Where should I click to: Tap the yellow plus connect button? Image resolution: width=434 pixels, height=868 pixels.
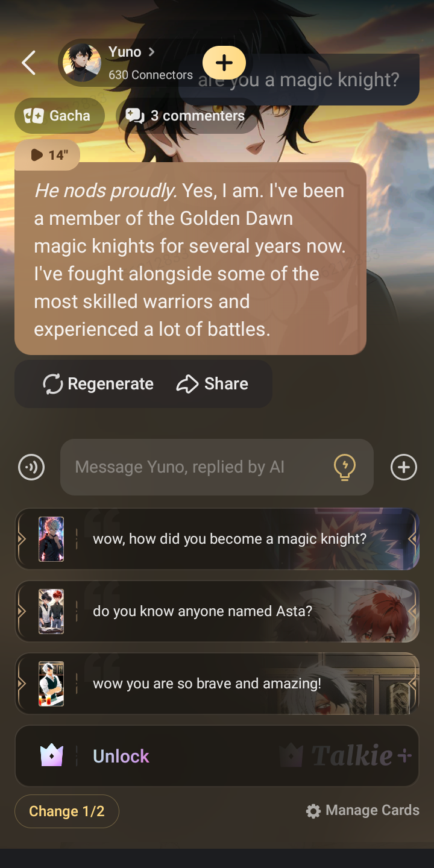point(224,63)
